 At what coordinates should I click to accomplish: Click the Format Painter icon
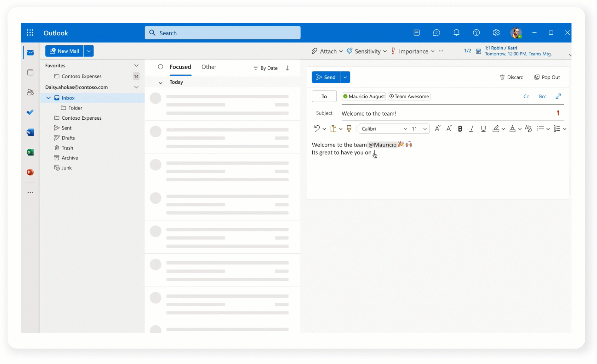349,129
